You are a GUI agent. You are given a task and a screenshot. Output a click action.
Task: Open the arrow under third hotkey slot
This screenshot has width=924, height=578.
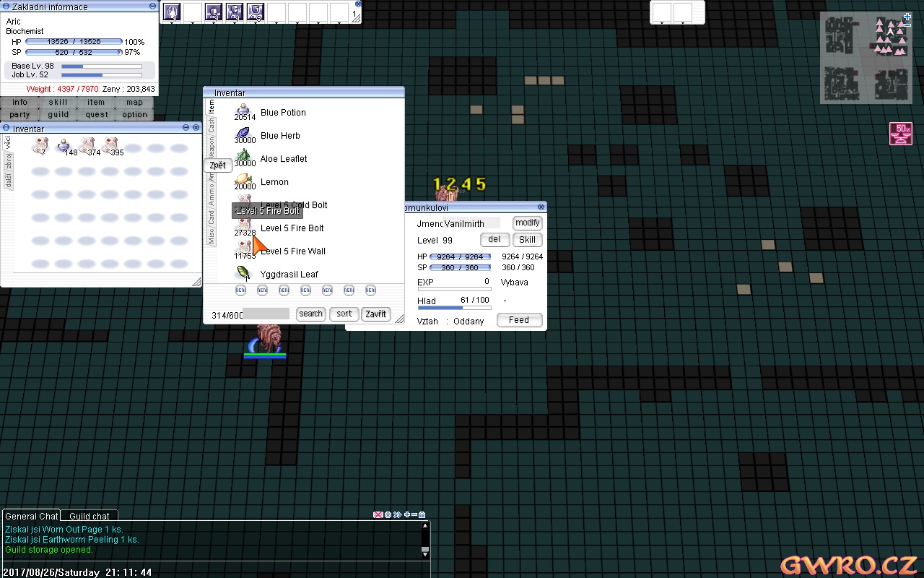(214, 22)
